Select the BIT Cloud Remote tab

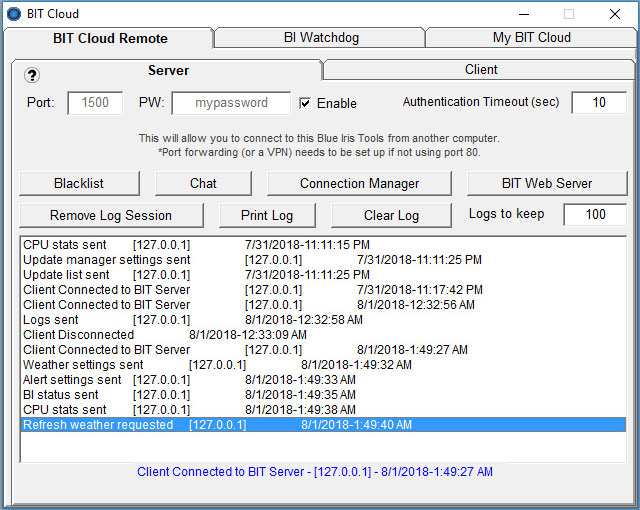point(110,38)
